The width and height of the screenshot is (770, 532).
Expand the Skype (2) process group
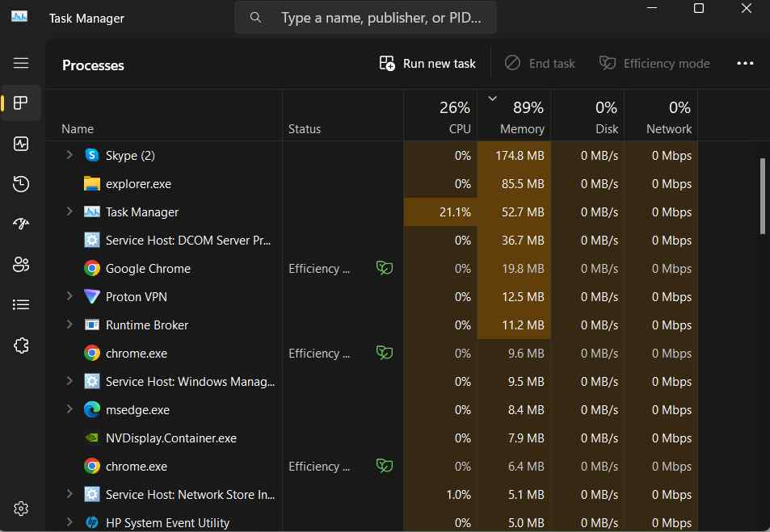69,155
